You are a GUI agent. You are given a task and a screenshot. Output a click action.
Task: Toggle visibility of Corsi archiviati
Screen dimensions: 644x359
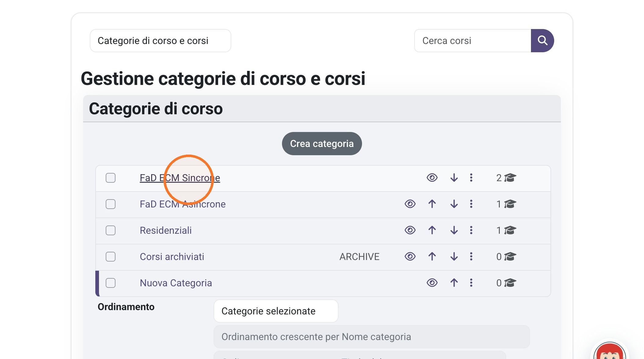click(410, 257)
